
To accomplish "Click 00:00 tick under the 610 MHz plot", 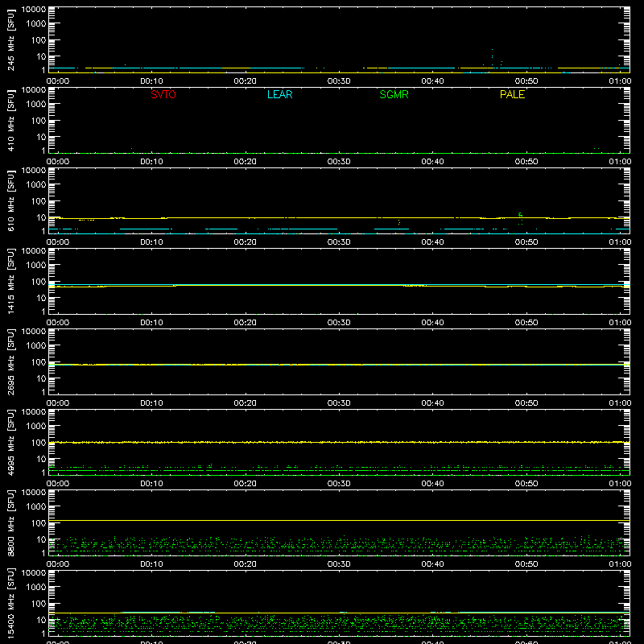I will pos(58,242).
